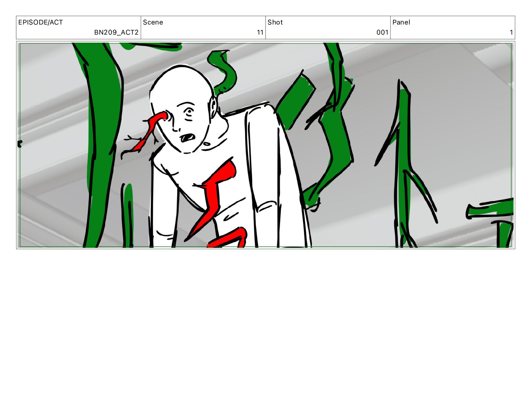
Task: Click the Panel header label
Action: [401, 22]
